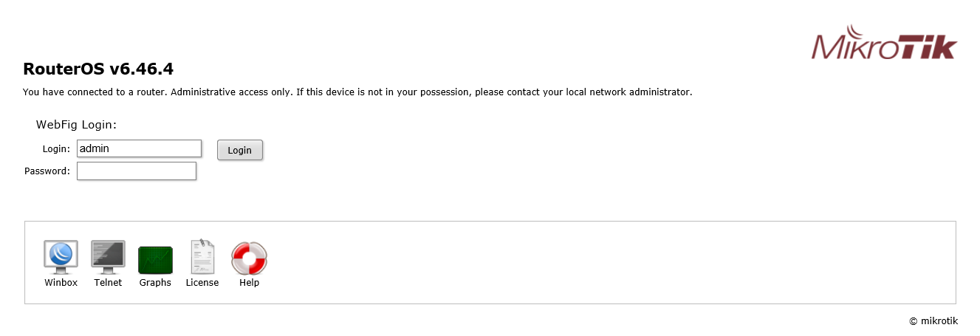Image resolution: width=980 pixels, height=336 pixels.
Task: Click the License text label
Action: pyautogui.click(x=202, y=283)
